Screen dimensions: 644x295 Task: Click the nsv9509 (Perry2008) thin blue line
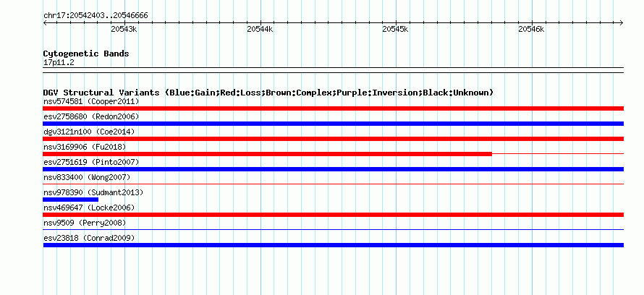tap(333, 230)
